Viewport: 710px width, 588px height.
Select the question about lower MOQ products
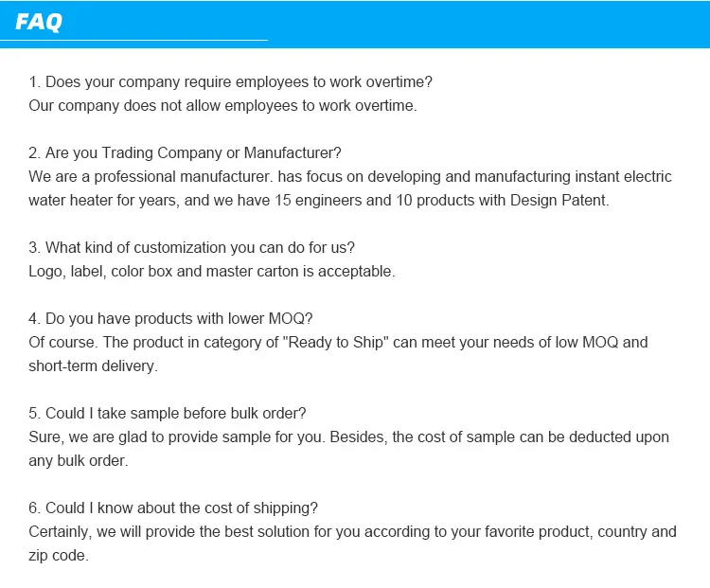click(x=177, y=319)
